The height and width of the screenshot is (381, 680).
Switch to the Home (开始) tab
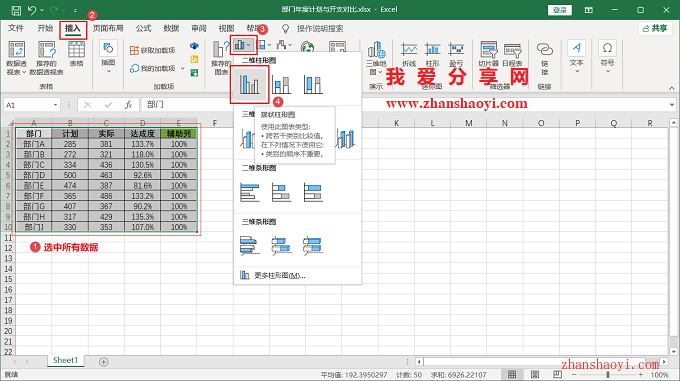45,28
